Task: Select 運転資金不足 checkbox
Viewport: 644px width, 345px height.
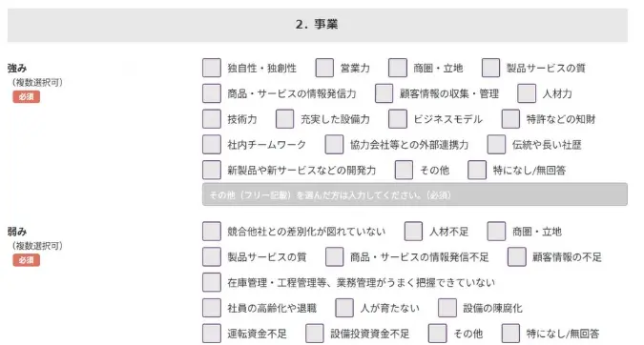Action: (212, 334)
